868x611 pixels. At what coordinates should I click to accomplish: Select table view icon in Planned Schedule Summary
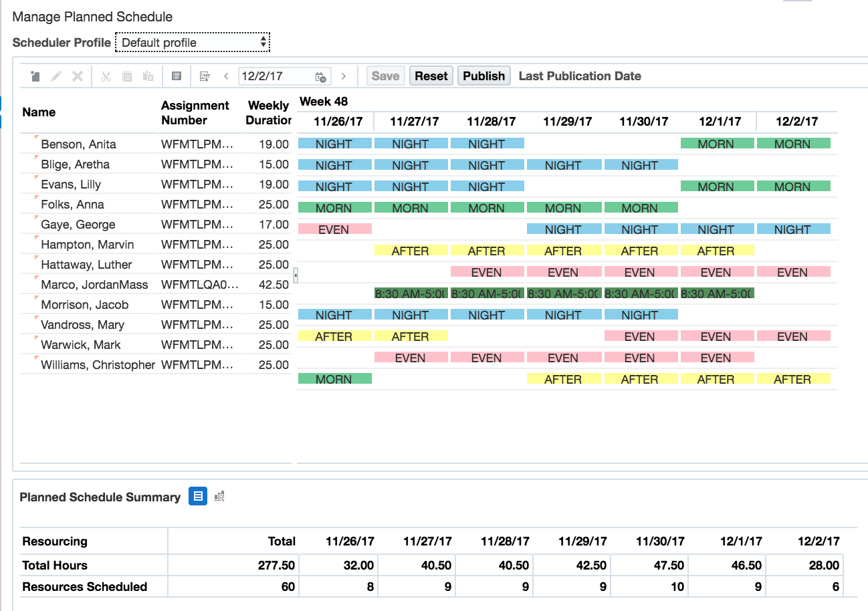pos(197,497)
